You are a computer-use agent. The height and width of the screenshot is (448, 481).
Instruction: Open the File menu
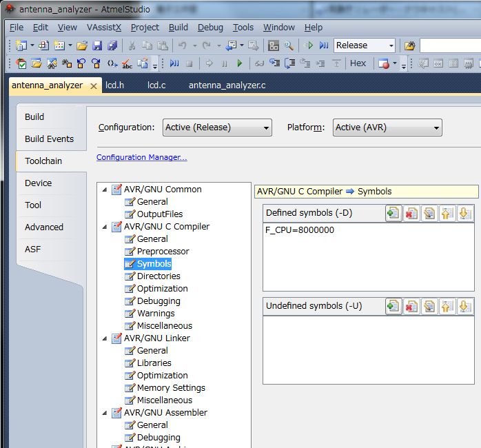click(x=17, y=28)
